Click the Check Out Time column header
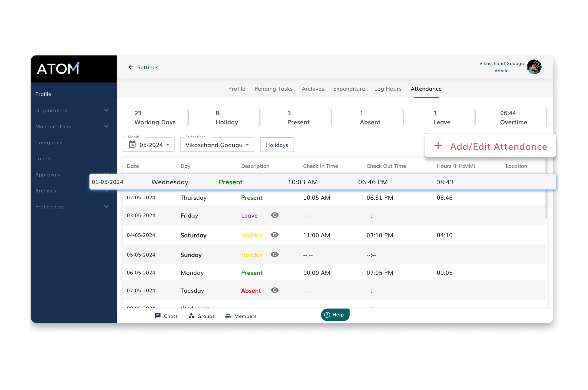 [x=386, y=166]
